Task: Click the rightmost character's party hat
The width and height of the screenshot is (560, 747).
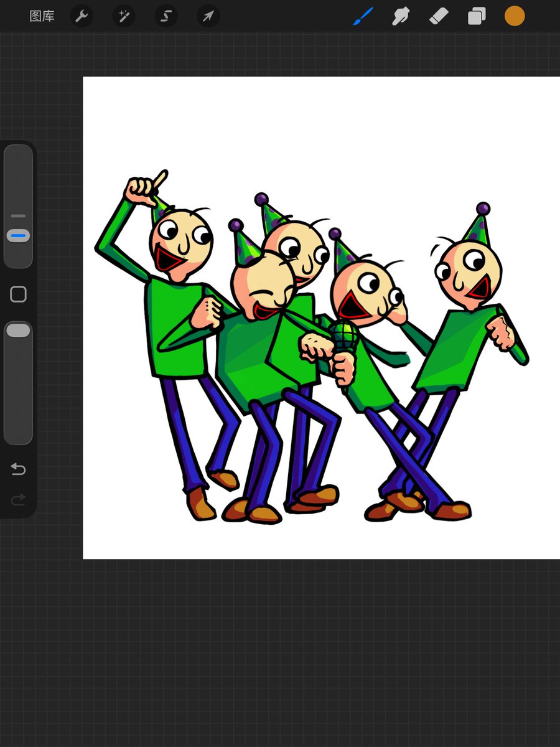Action: (479, 224)
